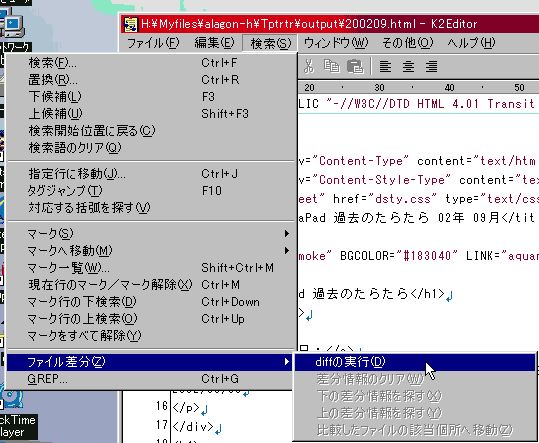Click the </div> text on line 17
This screenshot has height=443, width=539.
point(193,427)
